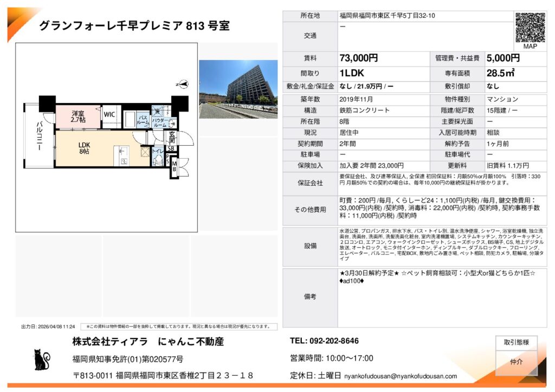Click the 73,000円 rent value
The height and width of the screenshot is (392, 555).
point(358,58)
